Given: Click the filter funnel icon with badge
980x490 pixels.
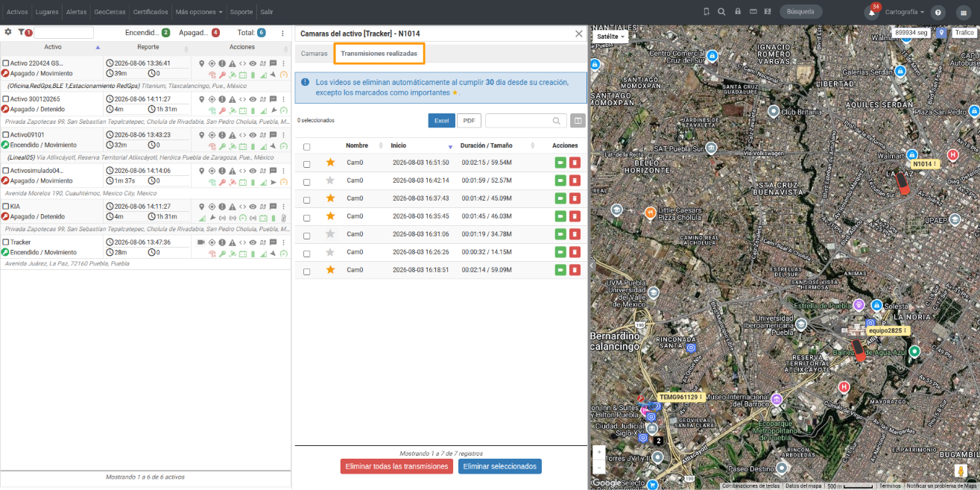Looking at the screenshot, I should coord(22,32).
